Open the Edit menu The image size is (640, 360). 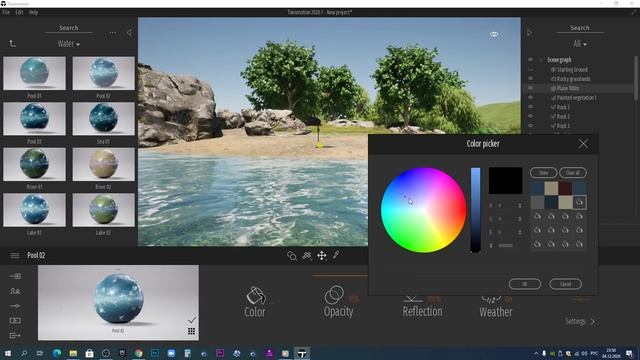pos(19,12)
